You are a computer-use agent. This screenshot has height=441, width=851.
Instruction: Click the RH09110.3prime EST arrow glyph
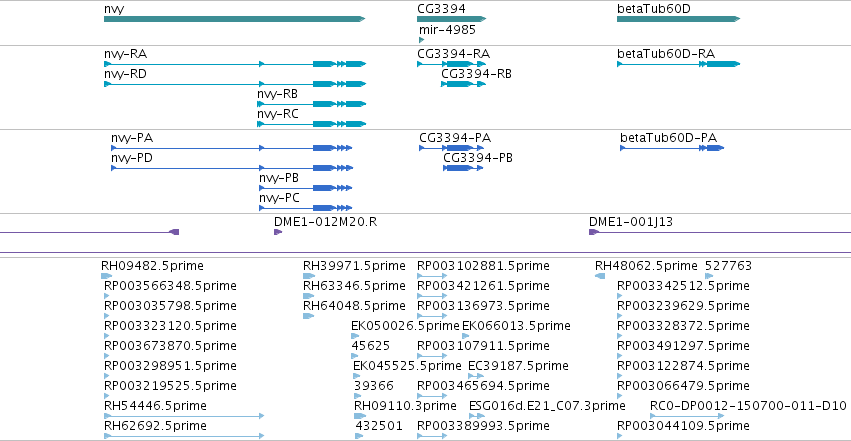360,416
